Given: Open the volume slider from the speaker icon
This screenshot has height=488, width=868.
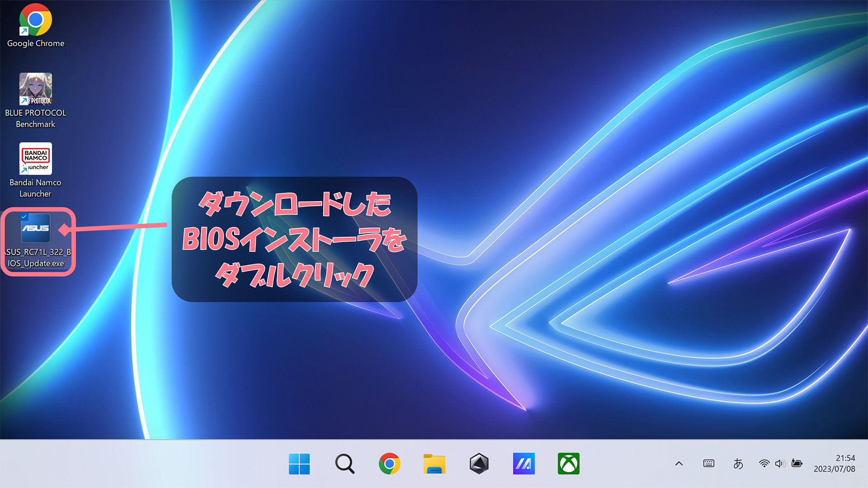Looking at the screenshot, I should tap(780, 463).
